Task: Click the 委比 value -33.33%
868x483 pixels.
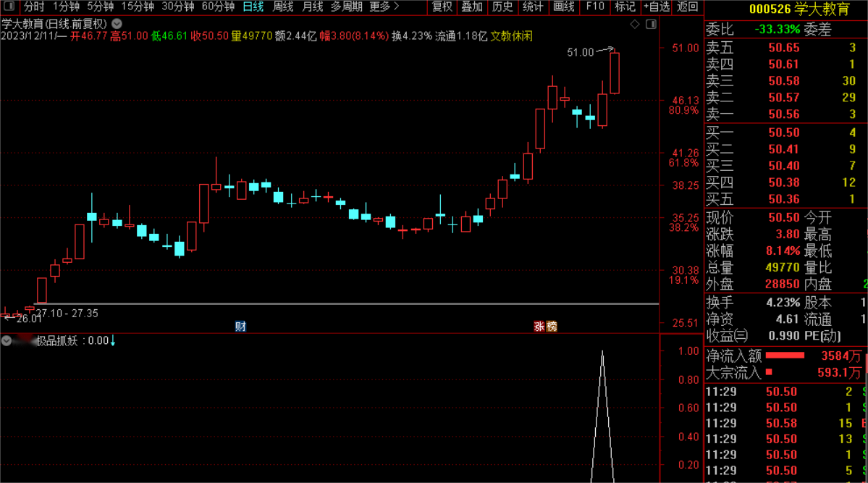Action: pyautogui.click(x=778, y=30)
